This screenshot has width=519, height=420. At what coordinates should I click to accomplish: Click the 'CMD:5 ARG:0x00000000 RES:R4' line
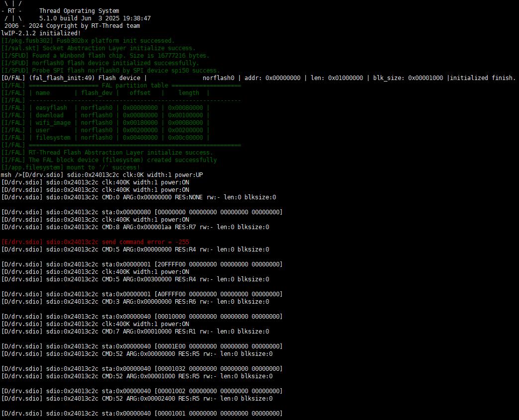[135, 250]
